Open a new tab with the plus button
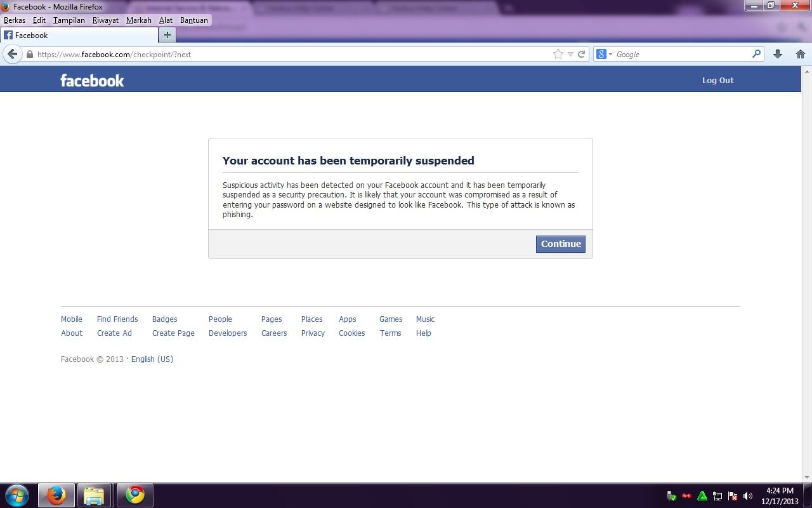812x508 pixels. tap(167, 35)
